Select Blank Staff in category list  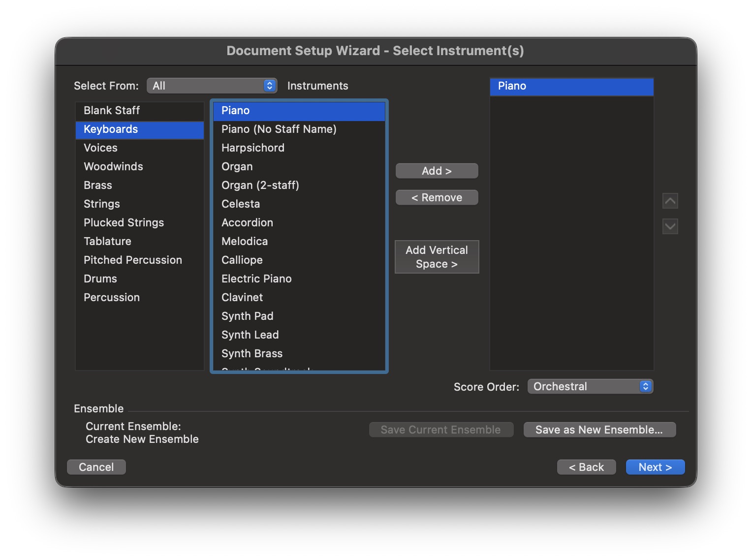112,110
